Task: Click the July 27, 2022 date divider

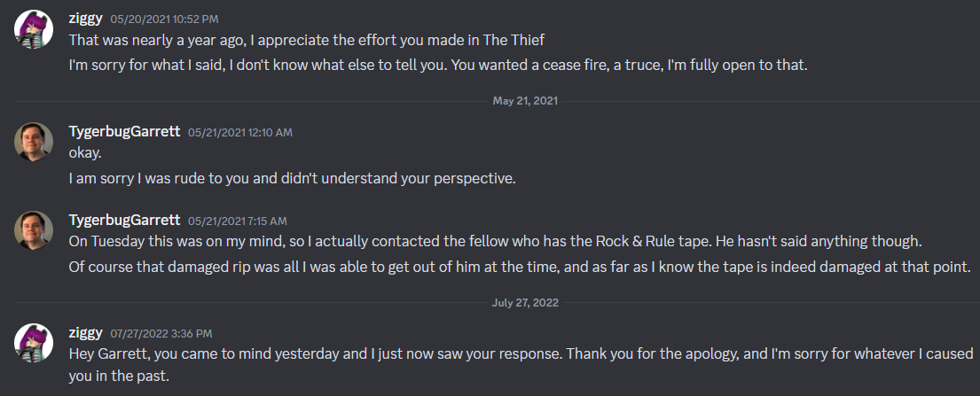Action: click(526, 302)
